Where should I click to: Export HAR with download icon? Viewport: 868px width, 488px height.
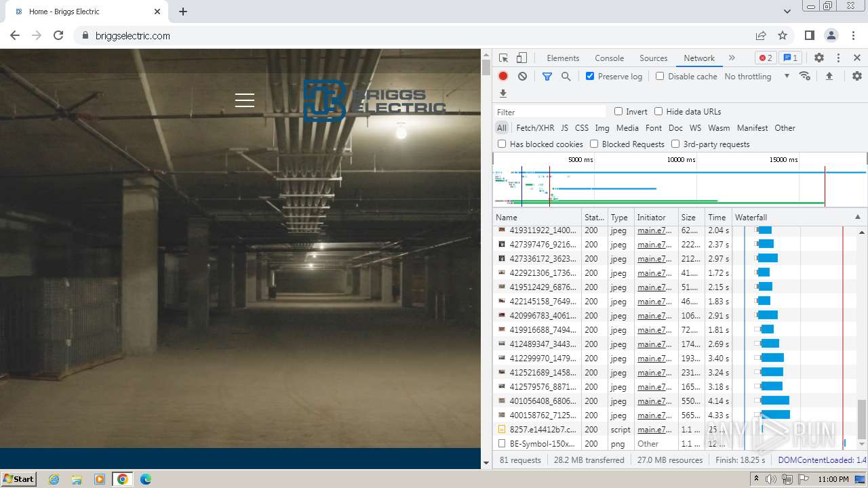pos(503,94)
